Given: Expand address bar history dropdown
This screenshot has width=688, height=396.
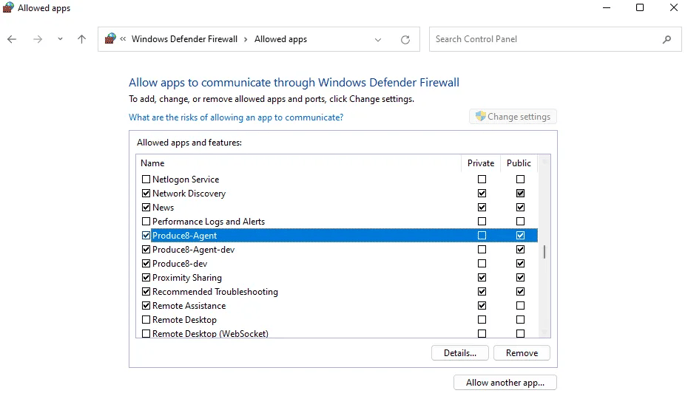Looking at the screenshot, I should (378, 40).
